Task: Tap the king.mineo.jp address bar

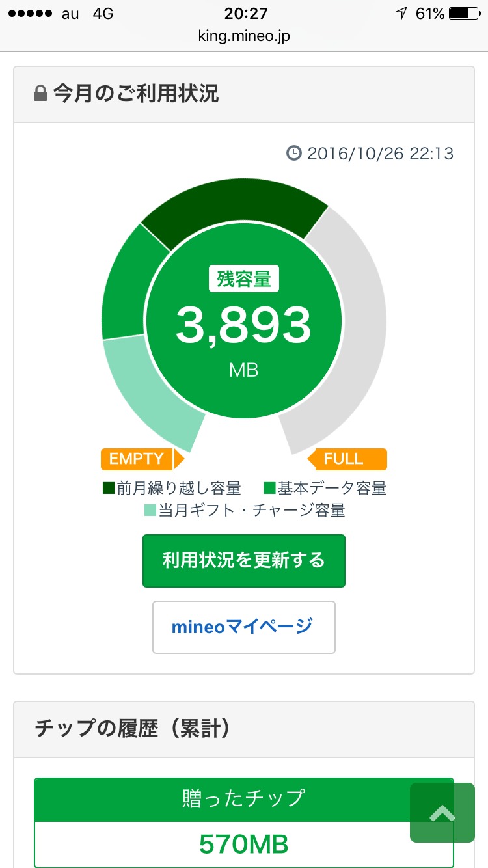Action: click(x=244, y=36)
